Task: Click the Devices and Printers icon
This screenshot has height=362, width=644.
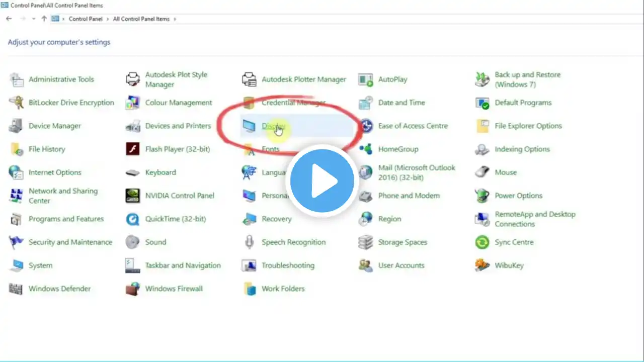Action: (x=133, y=126)
